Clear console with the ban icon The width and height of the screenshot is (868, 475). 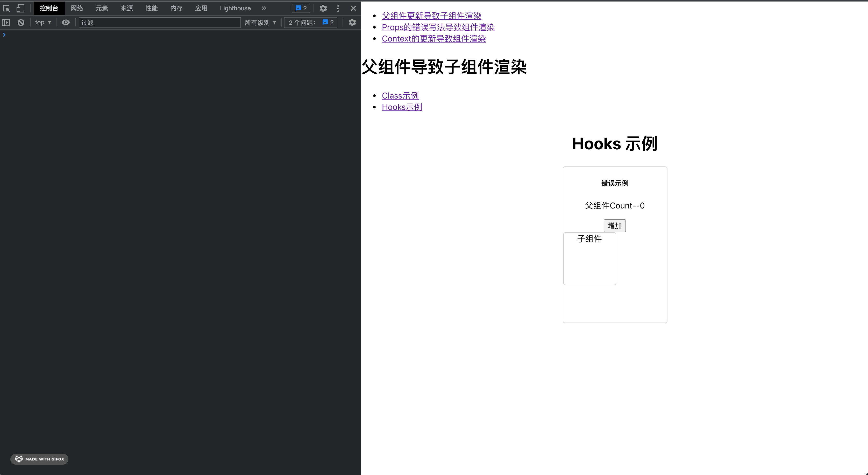(x=21, y=23)
